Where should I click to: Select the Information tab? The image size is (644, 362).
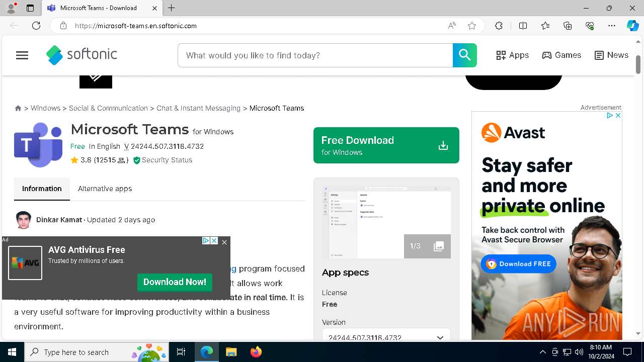tap(42, 189)
